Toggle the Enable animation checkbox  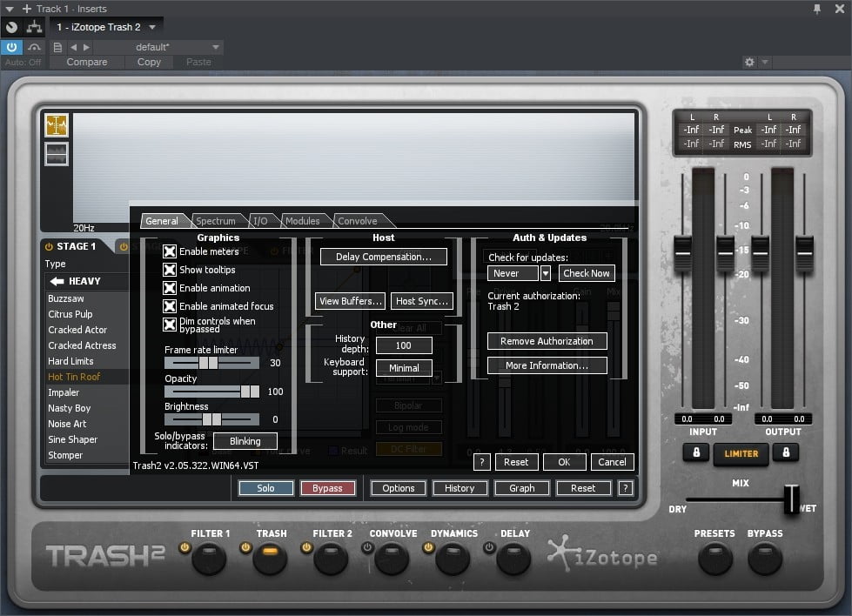point(170,288)
